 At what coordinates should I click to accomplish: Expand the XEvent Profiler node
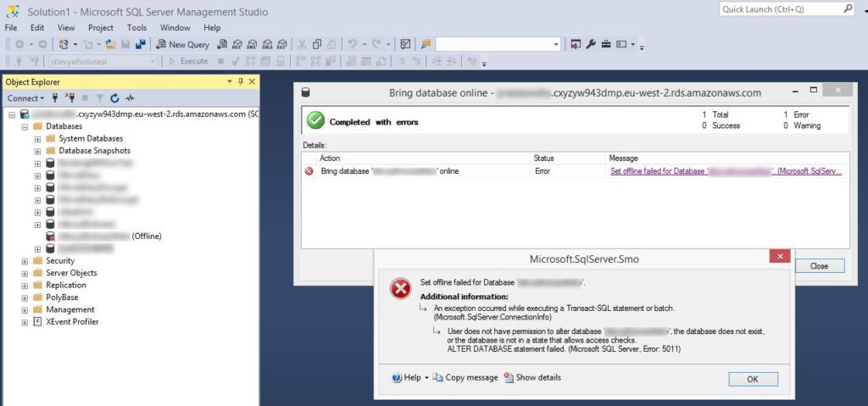click(x=25, y=322)
